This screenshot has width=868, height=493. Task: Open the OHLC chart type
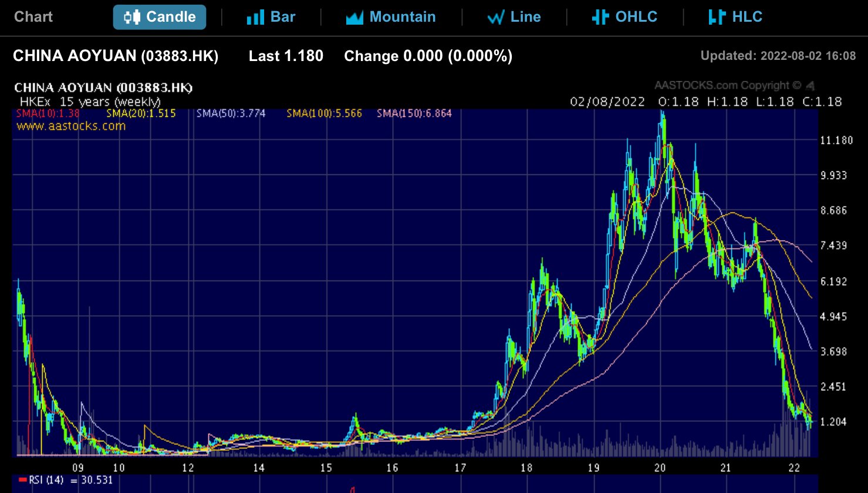click(x=624, y=17)
